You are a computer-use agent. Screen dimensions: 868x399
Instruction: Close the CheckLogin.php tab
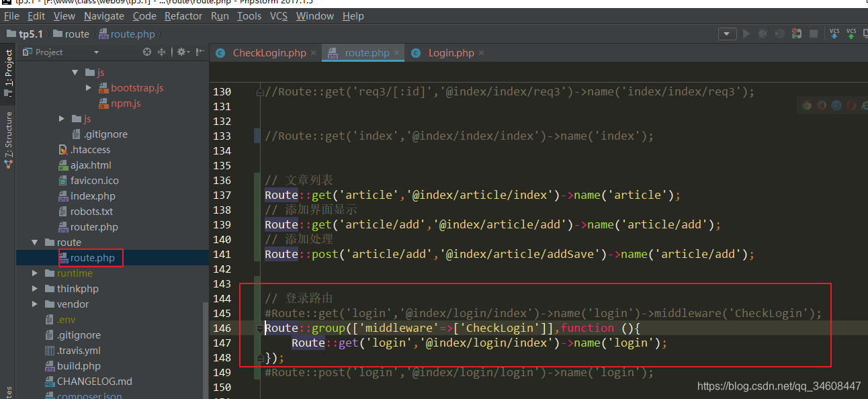point(314,53)
